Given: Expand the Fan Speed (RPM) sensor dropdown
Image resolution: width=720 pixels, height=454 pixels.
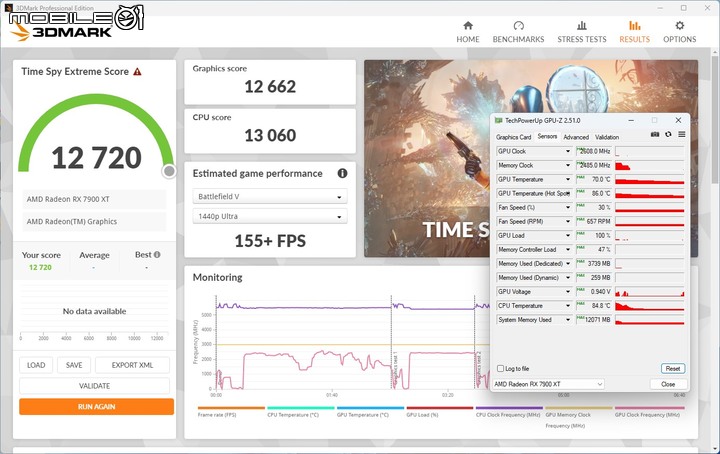Looking at the screenshot, I should coord(568,221).
